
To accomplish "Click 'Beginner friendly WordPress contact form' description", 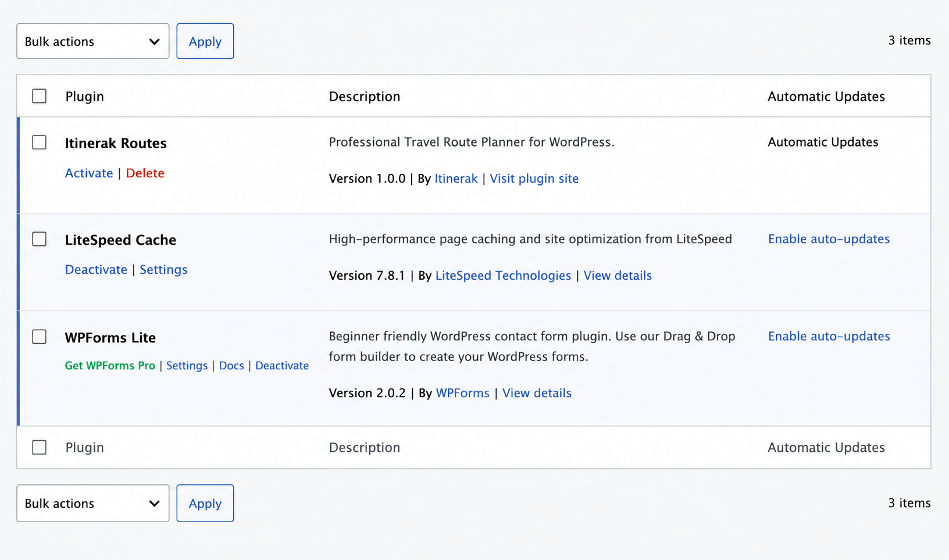I will tap(532, 347).
